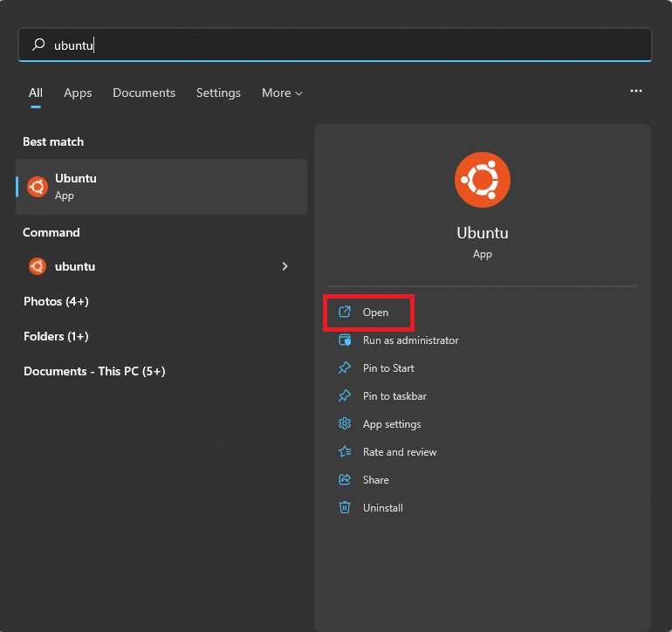Click the Best match heading
The width and height of the screenshot is (672, 632).
(53, 141)
